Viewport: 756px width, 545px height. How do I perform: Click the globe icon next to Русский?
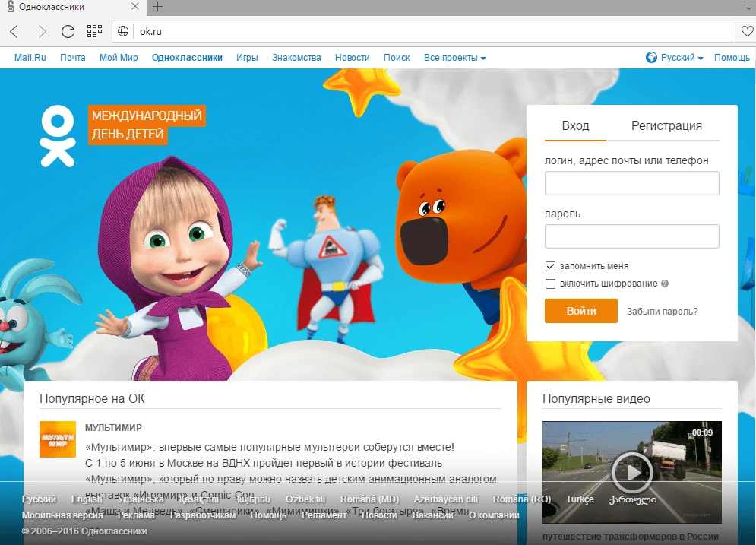(651, 58)
